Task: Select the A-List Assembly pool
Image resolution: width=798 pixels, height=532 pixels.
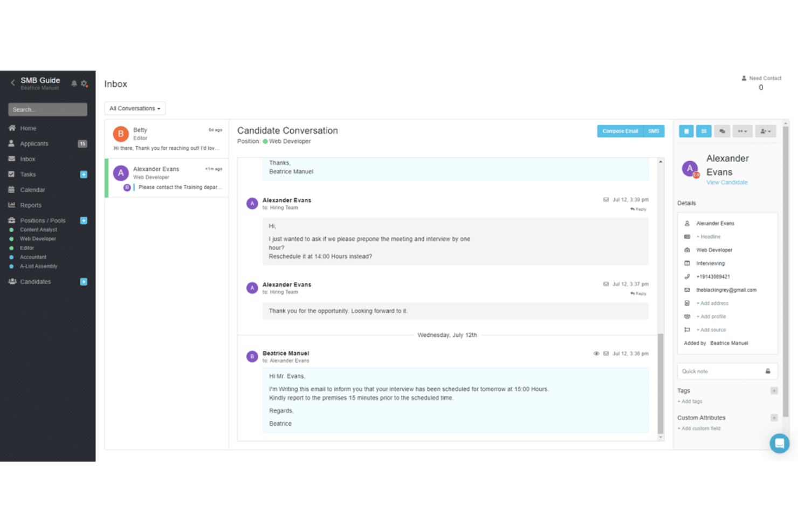Action: click(38, 266)
